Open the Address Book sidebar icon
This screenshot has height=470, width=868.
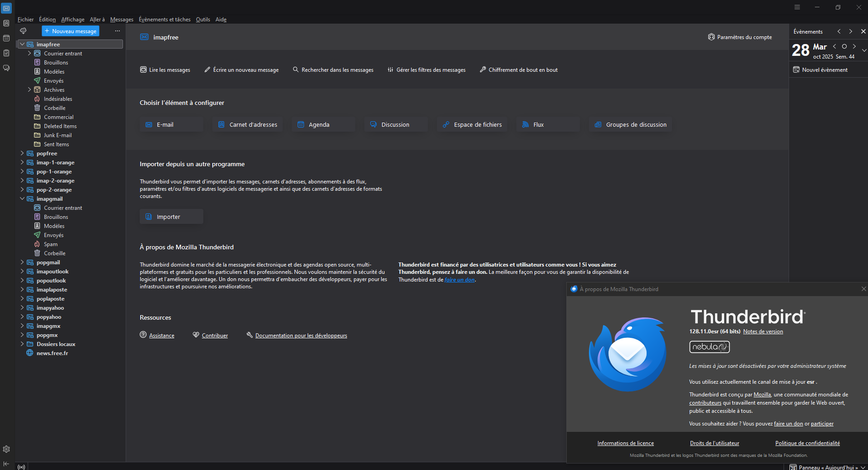pyautogui.click(x=6, y=23)
